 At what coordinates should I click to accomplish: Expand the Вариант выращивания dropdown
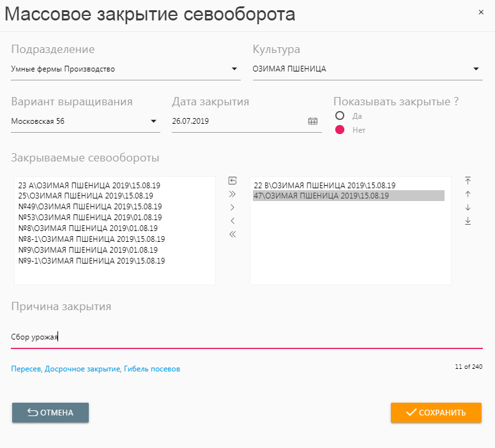tap(153, 121)
